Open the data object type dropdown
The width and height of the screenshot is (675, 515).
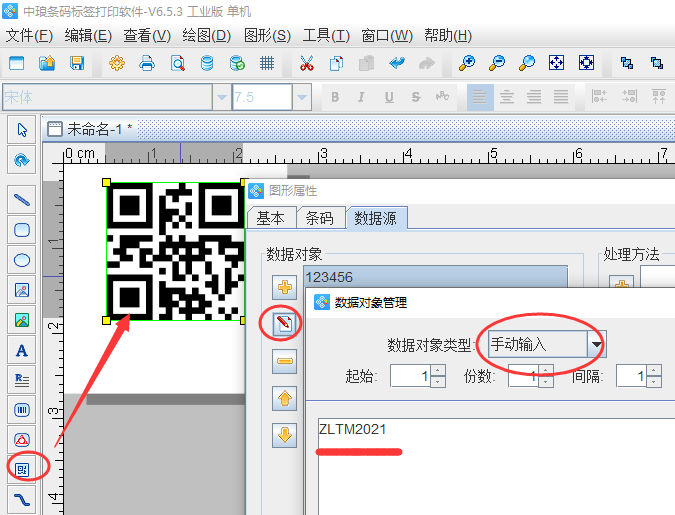pos(597,345)
